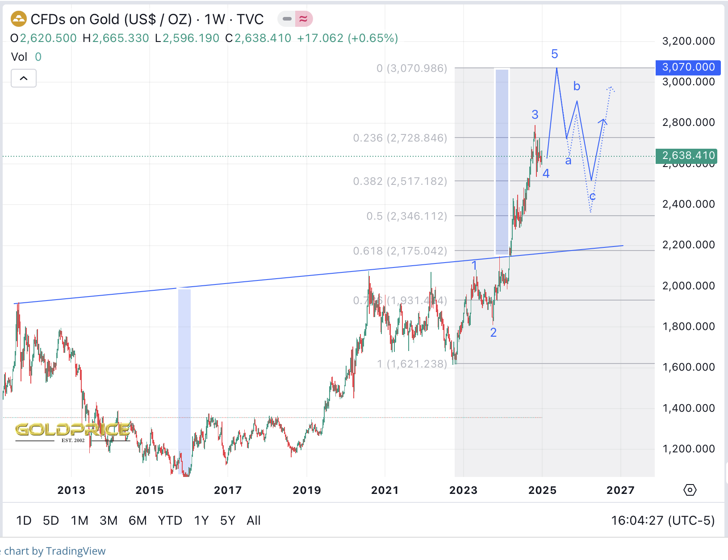Open the timezone menu showing 16:04:27 (UTC-5)
Viewport: 728px width, 560px height.
click(663, 520)
